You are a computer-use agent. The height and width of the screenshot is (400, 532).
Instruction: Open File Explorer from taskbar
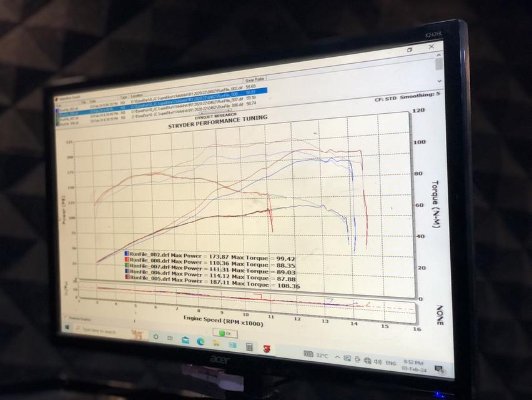click(216, 343)
